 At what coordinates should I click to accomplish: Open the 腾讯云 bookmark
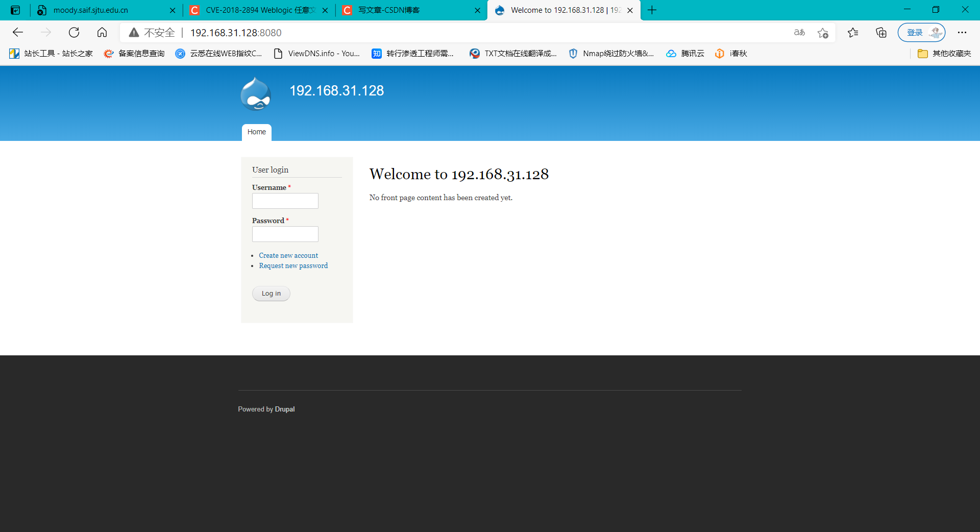[x=685, y=53]
